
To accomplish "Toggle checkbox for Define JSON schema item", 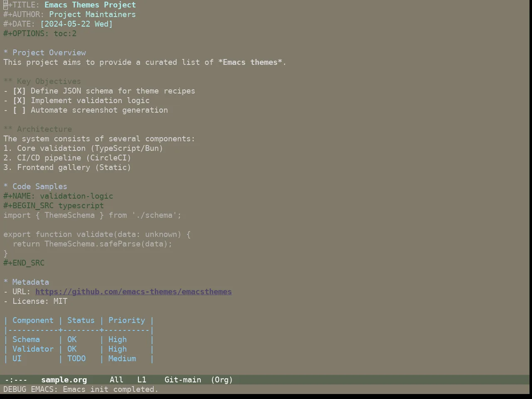I will point(19,91).
